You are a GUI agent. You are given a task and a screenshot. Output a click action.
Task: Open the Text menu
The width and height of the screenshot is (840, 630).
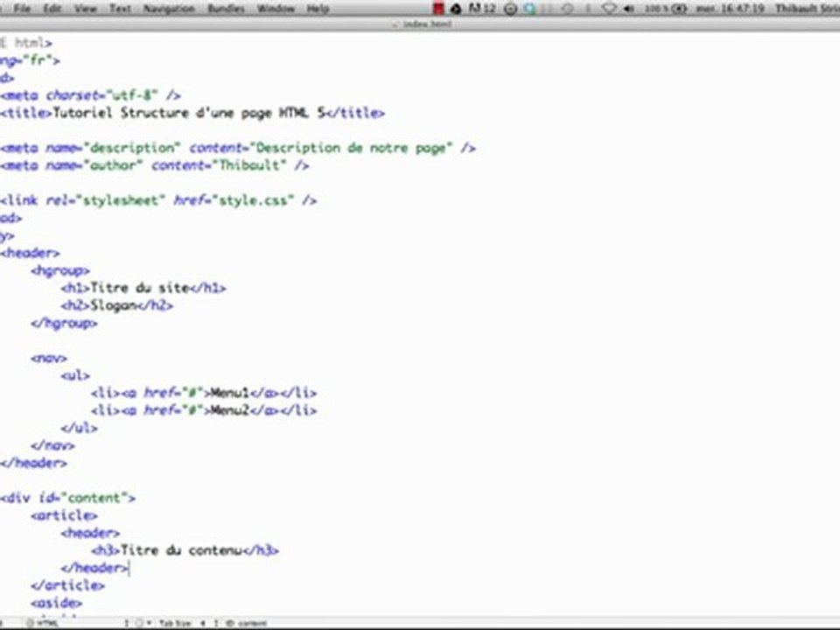tap(120, 9)
